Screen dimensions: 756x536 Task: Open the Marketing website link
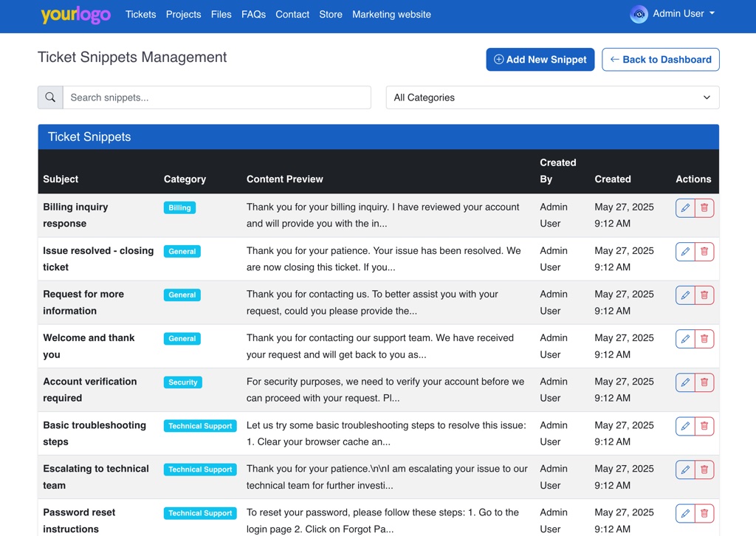pos(391,15)
